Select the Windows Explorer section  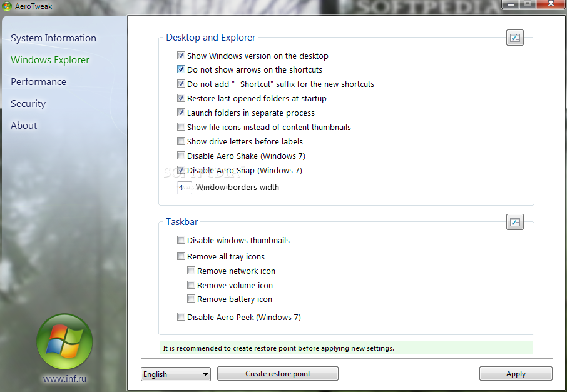pos(50,60)
